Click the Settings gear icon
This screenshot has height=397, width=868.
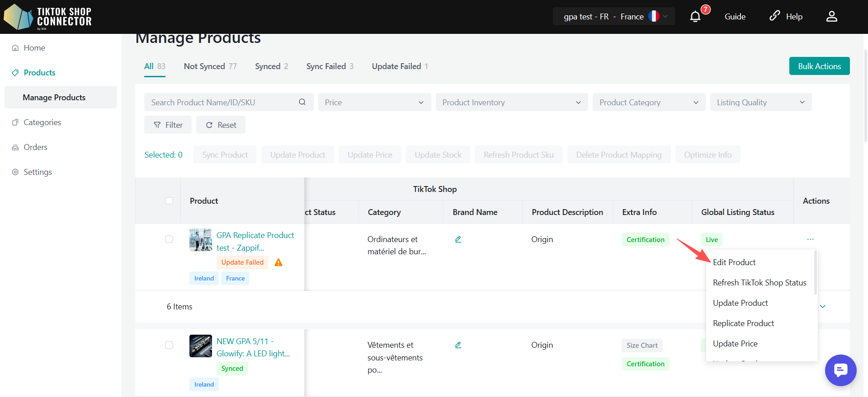point(15,172)
